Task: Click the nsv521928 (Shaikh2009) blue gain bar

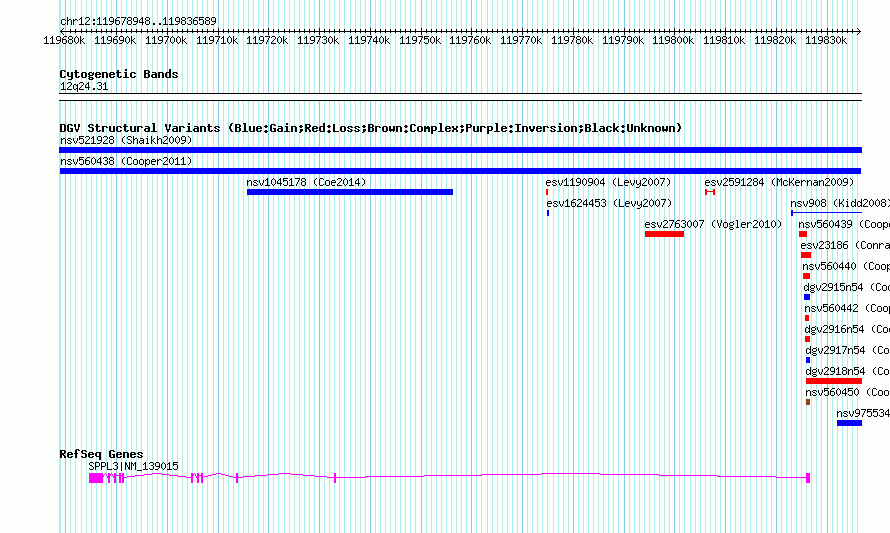Action: pyautogui.click(x=460, y=150)
